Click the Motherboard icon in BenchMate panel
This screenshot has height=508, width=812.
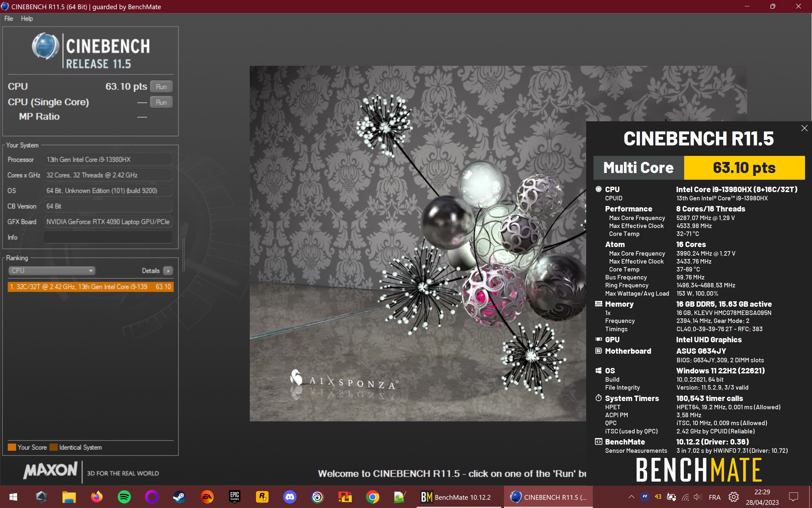click(599, 351)
